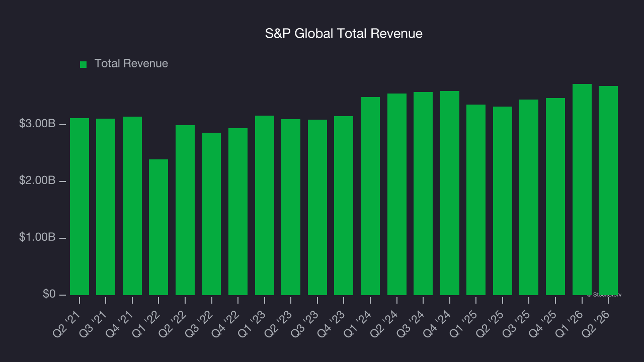Click the chart title 'S&P Global Total Revenue'
Screen dimensions: 644x362
tap(344, 34)
